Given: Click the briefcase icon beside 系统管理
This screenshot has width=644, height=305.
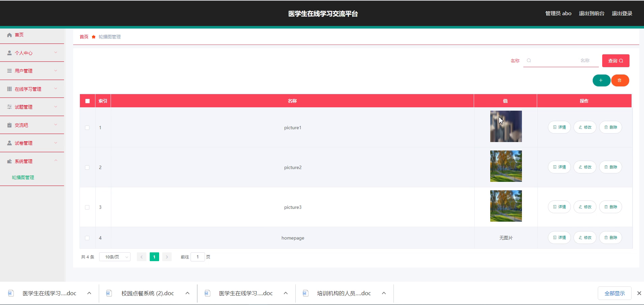Looking at the screenshot, I should pyautogui.click(x=9, y=161).
